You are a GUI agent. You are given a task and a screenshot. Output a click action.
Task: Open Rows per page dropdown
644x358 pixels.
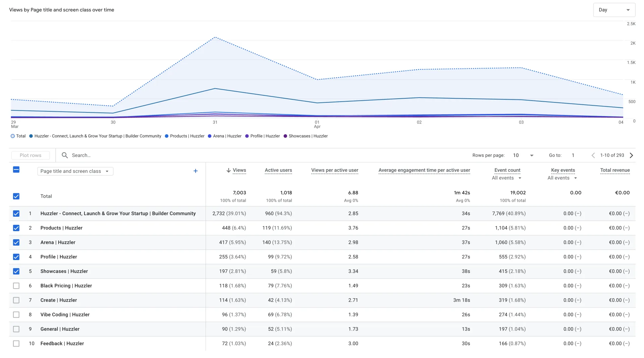point(523,155)
